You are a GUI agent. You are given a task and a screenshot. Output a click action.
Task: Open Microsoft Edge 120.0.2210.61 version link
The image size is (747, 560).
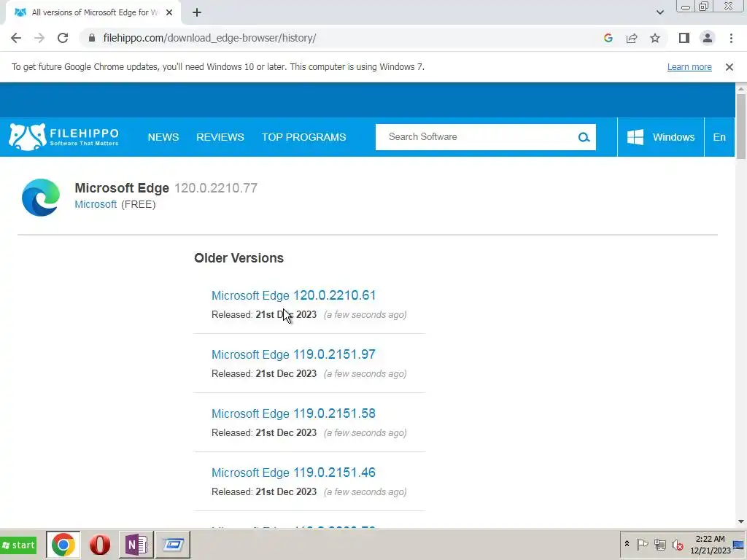point(293,295)
